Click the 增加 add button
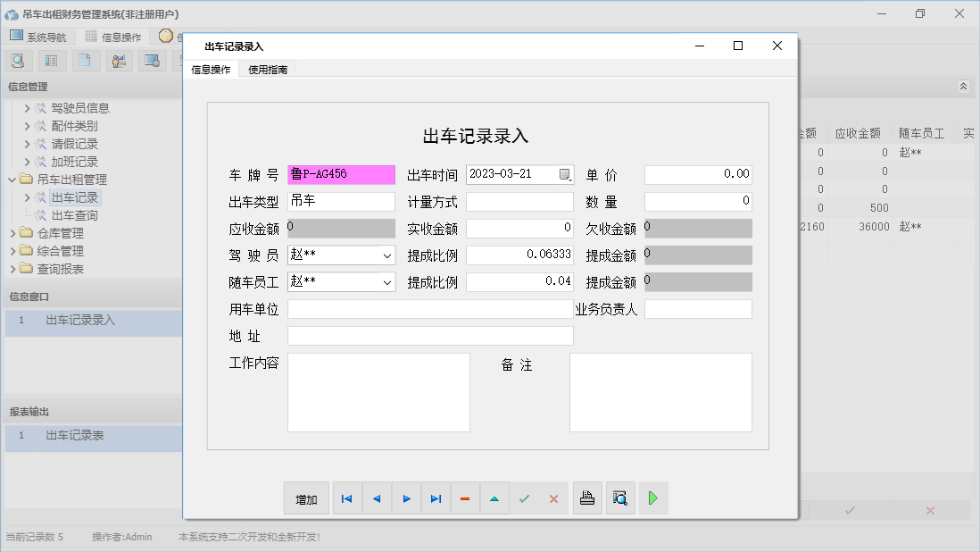Screen dimensions: 980x552 306,498
